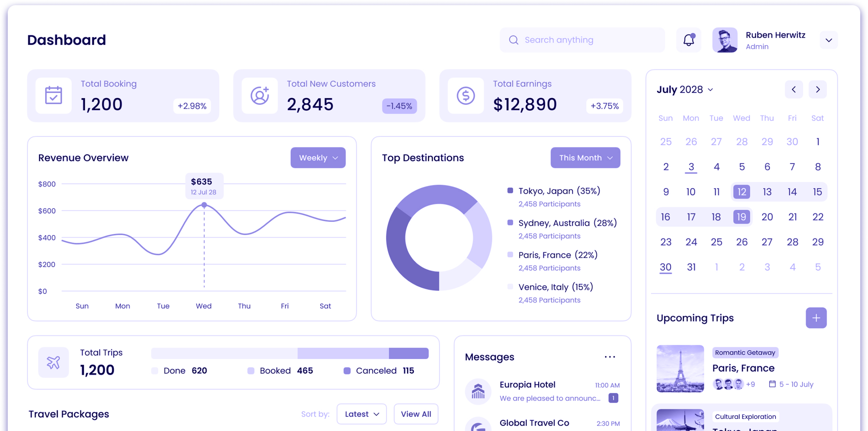Add a trip with the plus icon
The image size is (868, 431).
(816, 318)
